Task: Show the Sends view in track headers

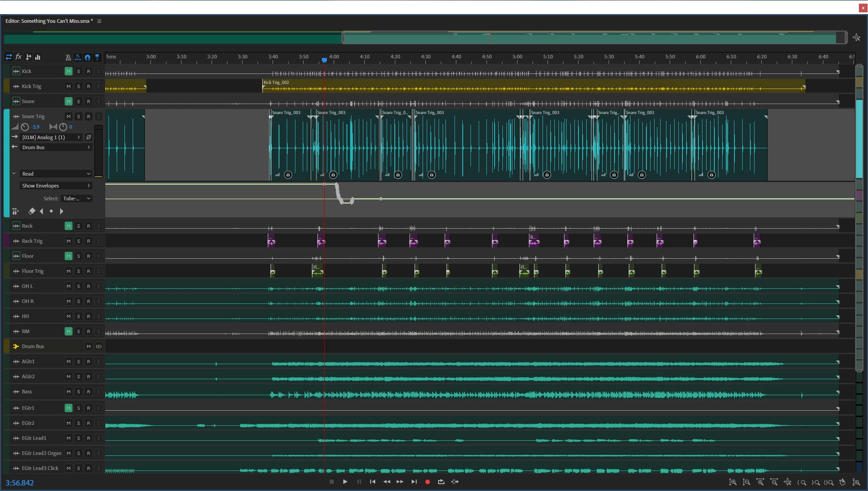Action: click(x=28, y=57)
